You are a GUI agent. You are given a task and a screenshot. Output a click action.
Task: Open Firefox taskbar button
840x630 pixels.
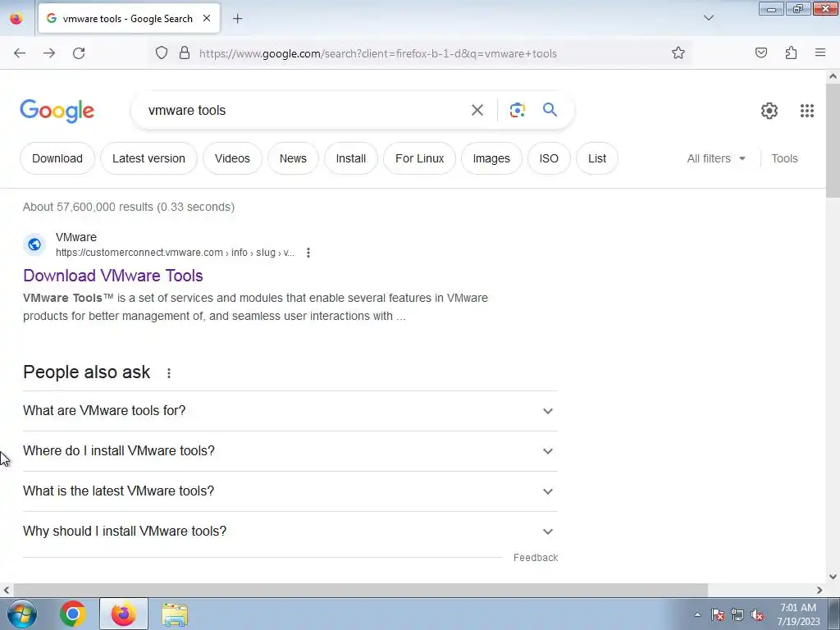click(124, 614)
